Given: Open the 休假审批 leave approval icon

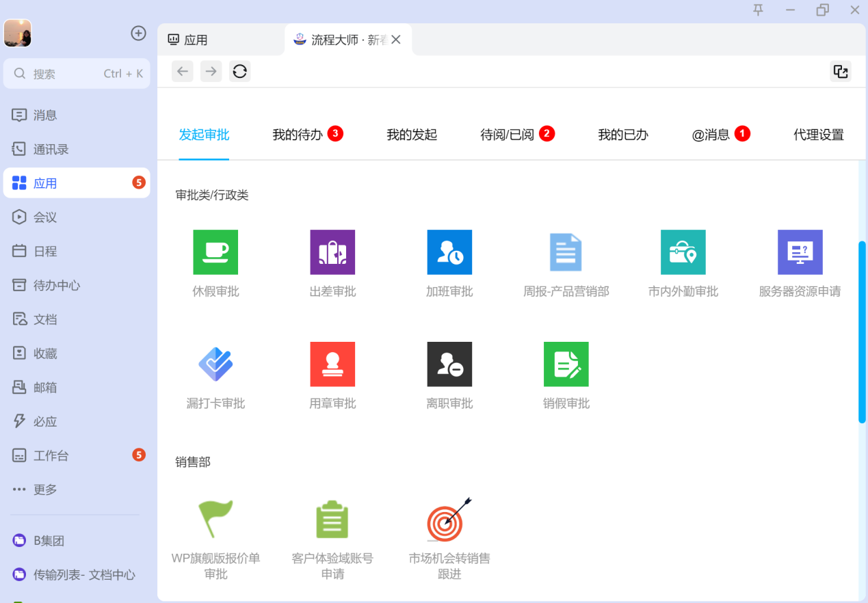Looking at the screenshot, I should coord(215,252).
